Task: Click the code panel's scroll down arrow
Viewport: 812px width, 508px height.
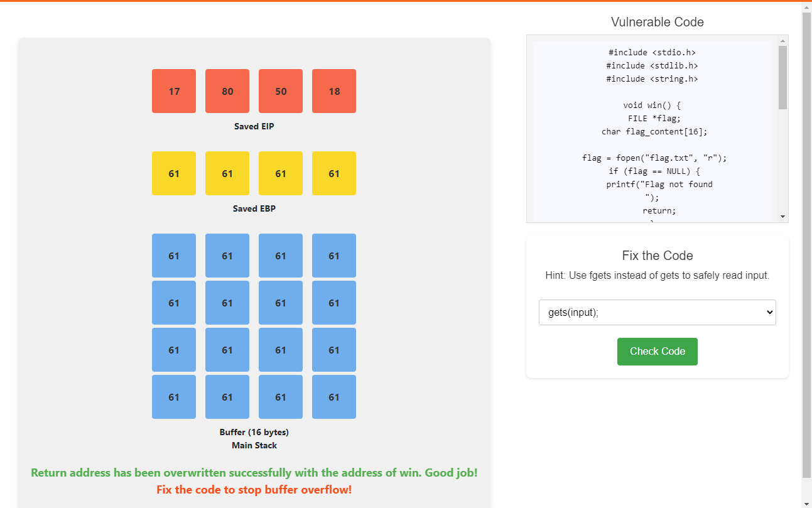Action: click(x=782, y=216)
